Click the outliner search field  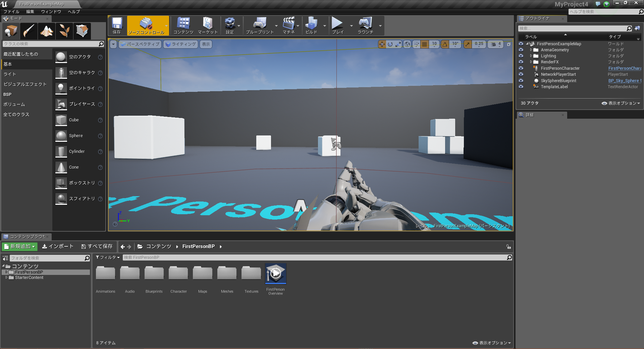(x=575, y=28)
